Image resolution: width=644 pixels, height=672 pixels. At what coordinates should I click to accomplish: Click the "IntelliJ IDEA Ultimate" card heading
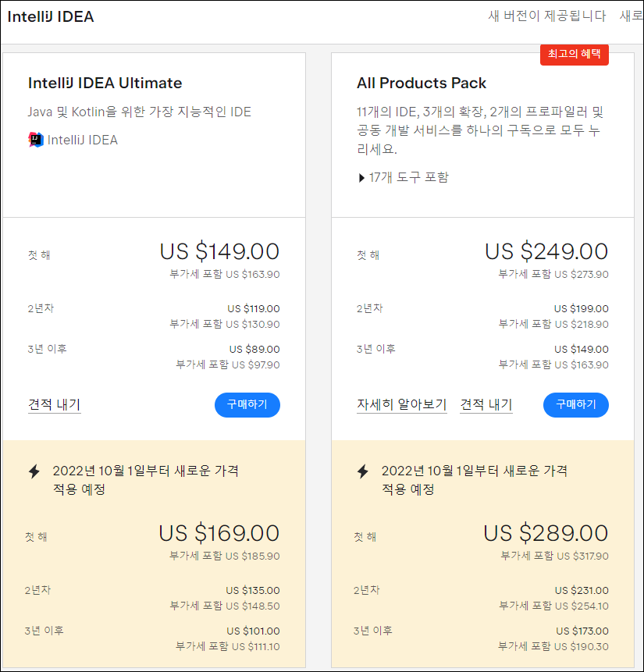(105, 83)
